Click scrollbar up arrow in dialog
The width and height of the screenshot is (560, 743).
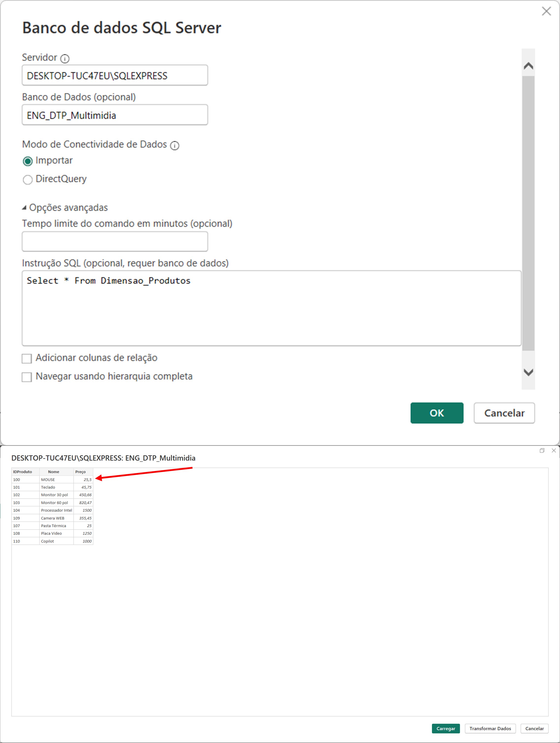click(528, 66)
